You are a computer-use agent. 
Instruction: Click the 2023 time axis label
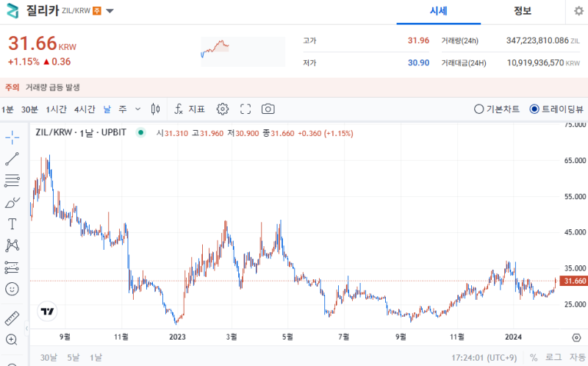tap(177, 337)
